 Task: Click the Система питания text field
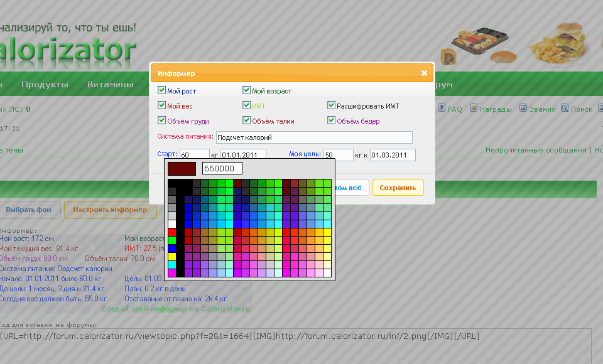tap(314, 137)
